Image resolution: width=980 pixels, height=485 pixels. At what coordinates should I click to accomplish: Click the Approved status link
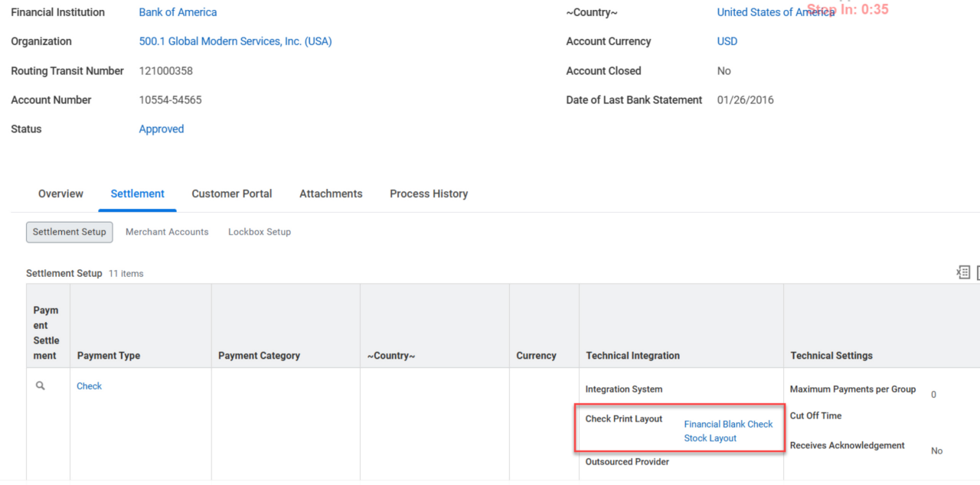click(161, 129)
